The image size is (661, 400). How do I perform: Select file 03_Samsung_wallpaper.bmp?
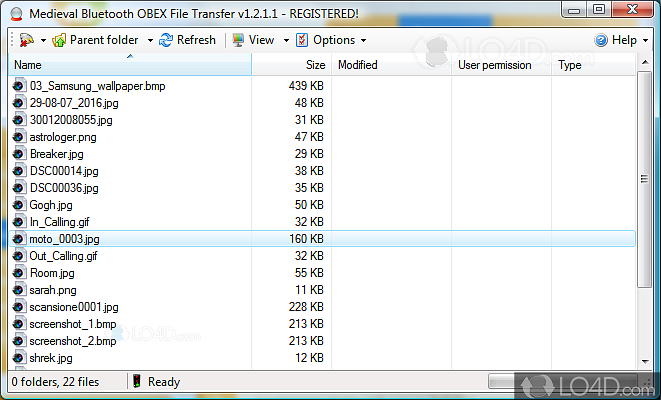[97, 86]
